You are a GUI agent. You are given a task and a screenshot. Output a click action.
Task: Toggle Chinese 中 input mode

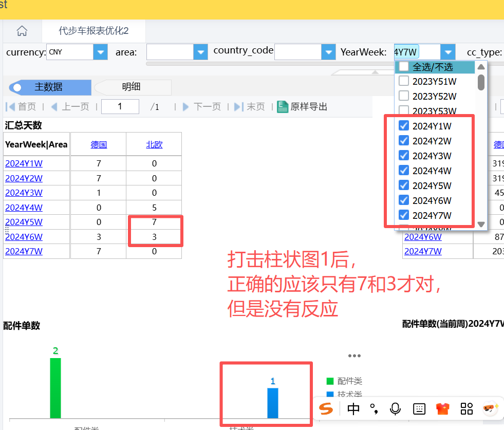click(x=353, y=409)
